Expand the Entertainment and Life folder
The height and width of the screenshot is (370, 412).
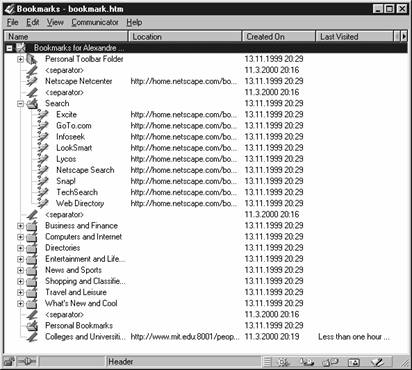(20, 259)
